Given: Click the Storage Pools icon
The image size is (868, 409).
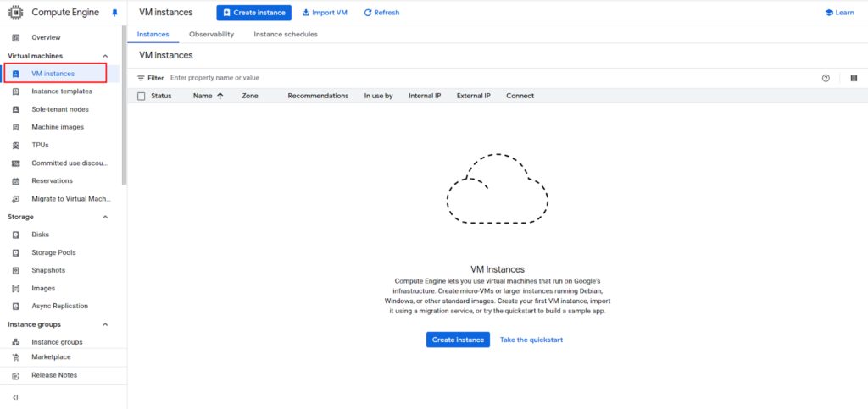Looking at the screenshot, I should 15,252.
